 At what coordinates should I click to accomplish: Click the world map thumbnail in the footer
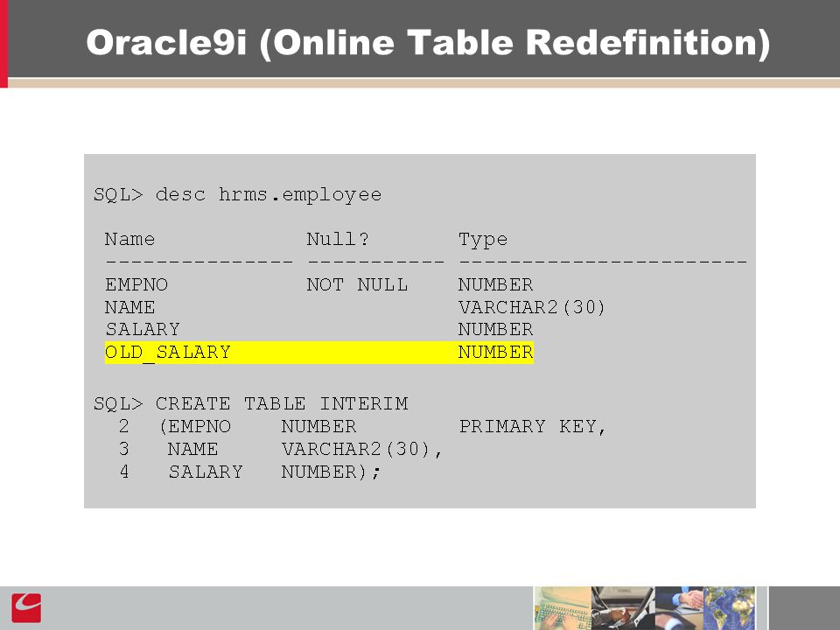[729, 608]
